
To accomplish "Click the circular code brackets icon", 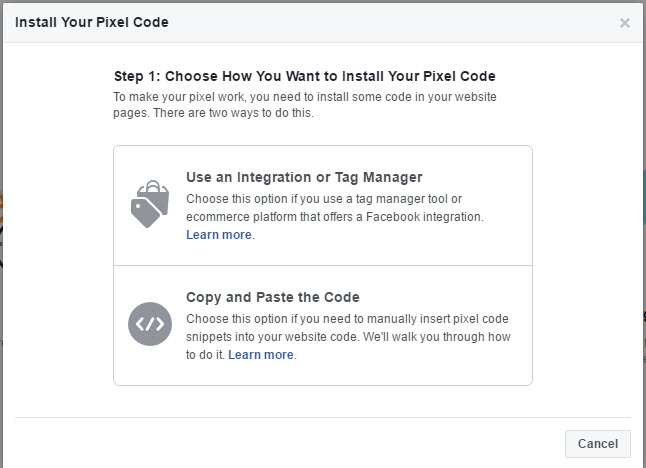I will pos(150,324).
